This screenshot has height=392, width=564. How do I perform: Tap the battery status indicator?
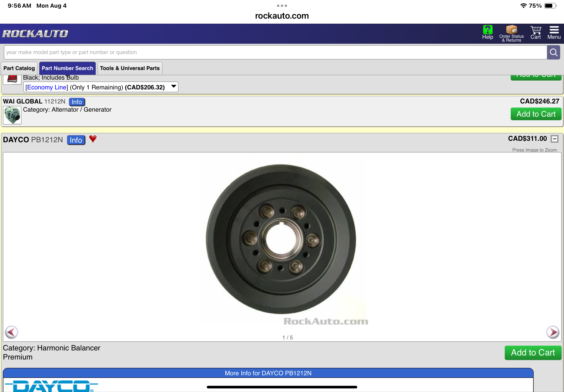(550, 6)
